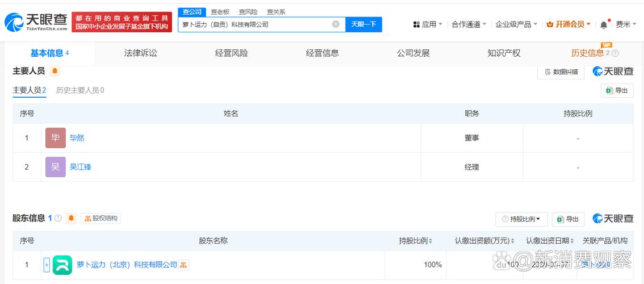
Task: Click the alert bell next to 股东信息
Action: [x=71, y=218]
